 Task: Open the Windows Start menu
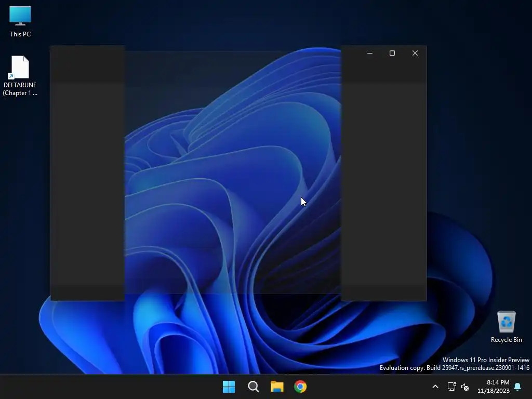click(x=229, y=387)
